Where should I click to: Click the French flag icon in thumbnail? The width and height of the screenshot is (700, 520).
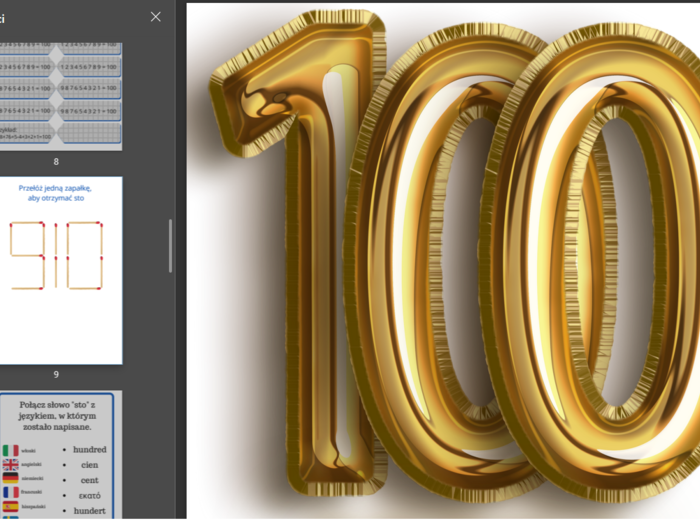tap(10, 493)
